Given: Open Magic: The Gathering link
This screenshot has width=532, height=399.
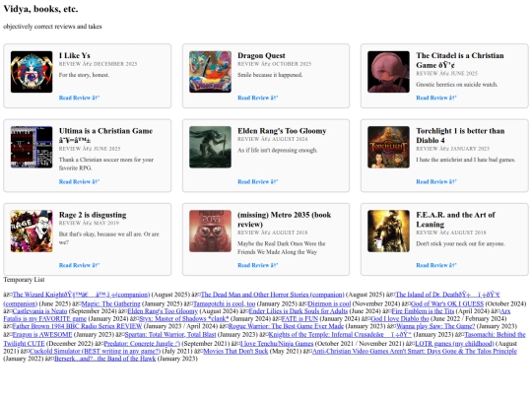Looking at the screenshot, I should click(111, 303).
